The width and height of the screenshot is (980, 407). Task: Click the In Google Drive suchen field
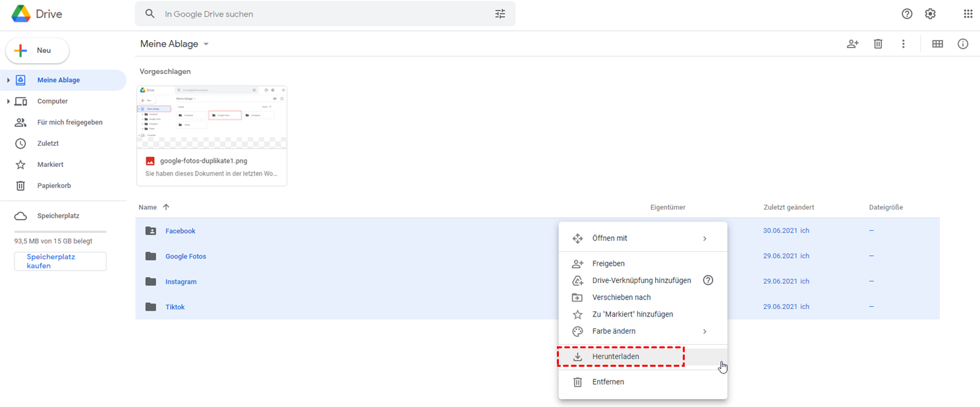coord(326,14)
